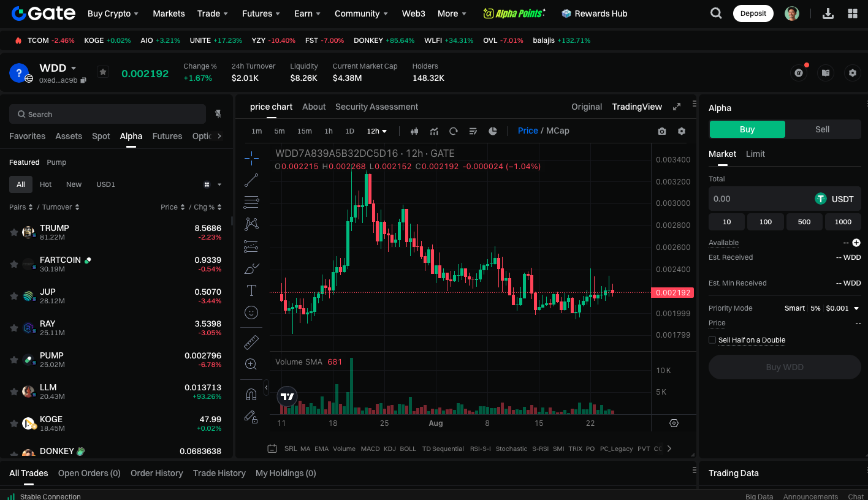Image resolution: width=868 pixels, height=500 pixels.
Task: Collapse the drawing toolbar arrow
Action: [266, 387]
